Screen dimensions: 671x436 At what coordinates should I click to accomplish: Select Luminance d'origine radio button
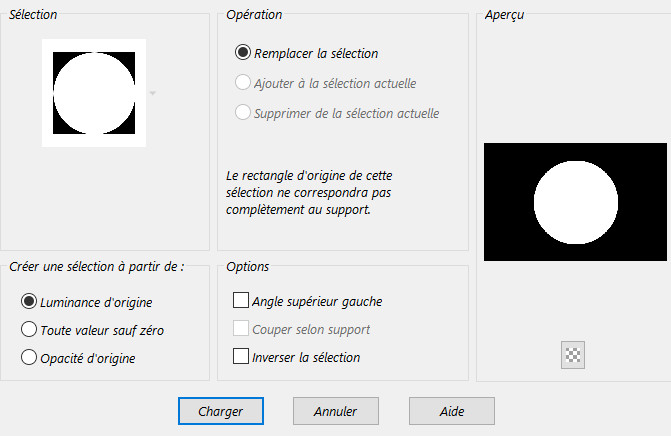coord(29,301)
